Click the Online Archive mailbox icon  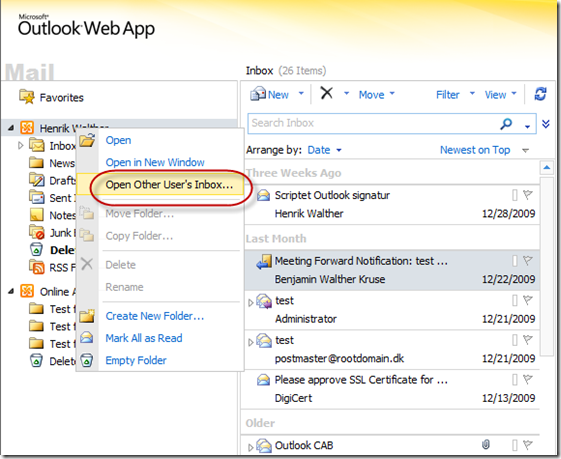point(27,291)
